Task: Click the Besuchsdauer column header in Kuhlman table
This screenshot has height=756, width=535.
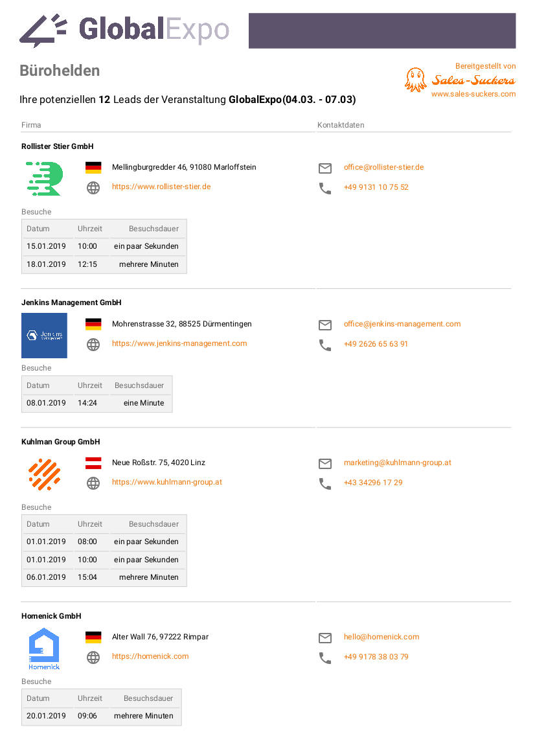Action: click(x=154, y=524)
